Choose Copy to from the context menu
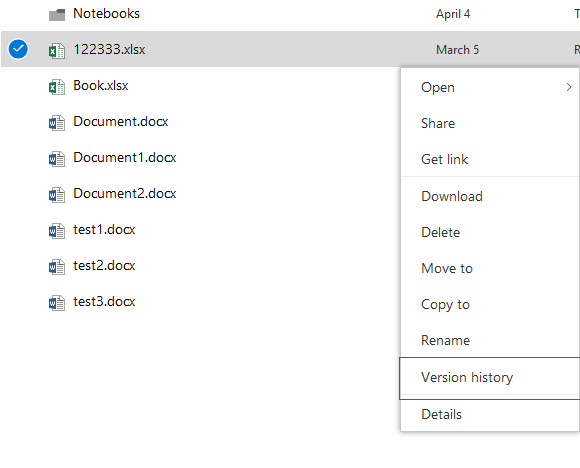 (x=490, y=304)
